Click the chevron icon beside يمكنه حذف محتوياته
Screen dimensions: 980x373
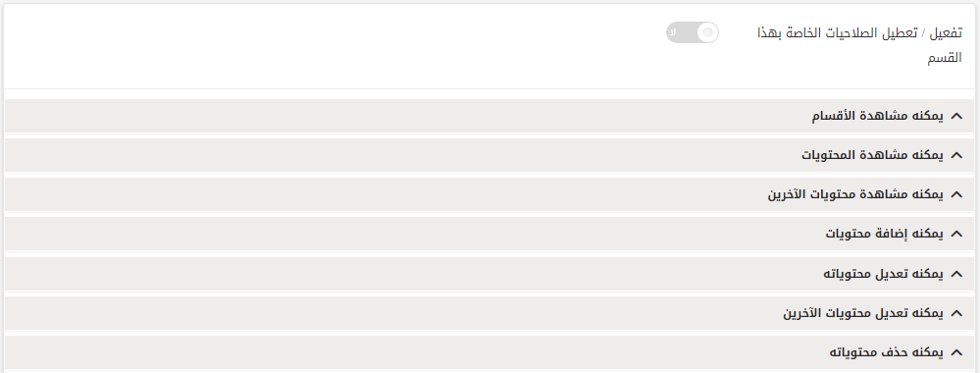tap(956, 352)
